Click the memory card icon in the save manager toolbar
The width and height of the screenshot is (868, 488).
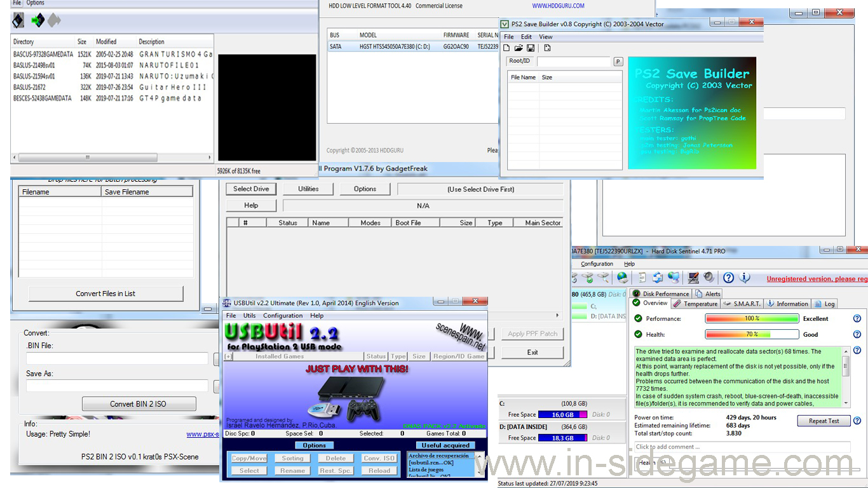(18, 20)
